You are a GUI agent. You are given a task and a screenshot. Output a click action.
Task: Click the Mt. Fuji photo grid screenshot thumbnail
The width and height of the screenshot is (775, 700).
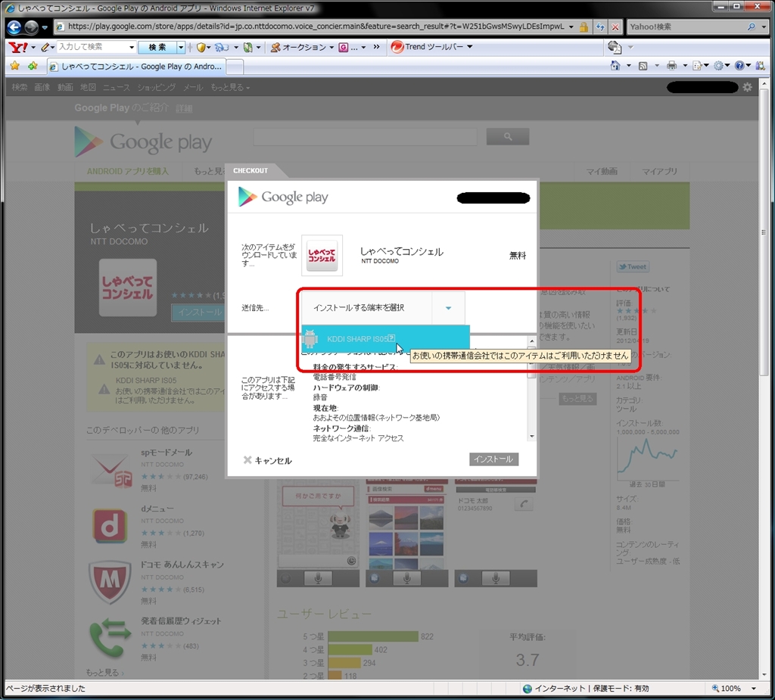(x=406, y=533)
